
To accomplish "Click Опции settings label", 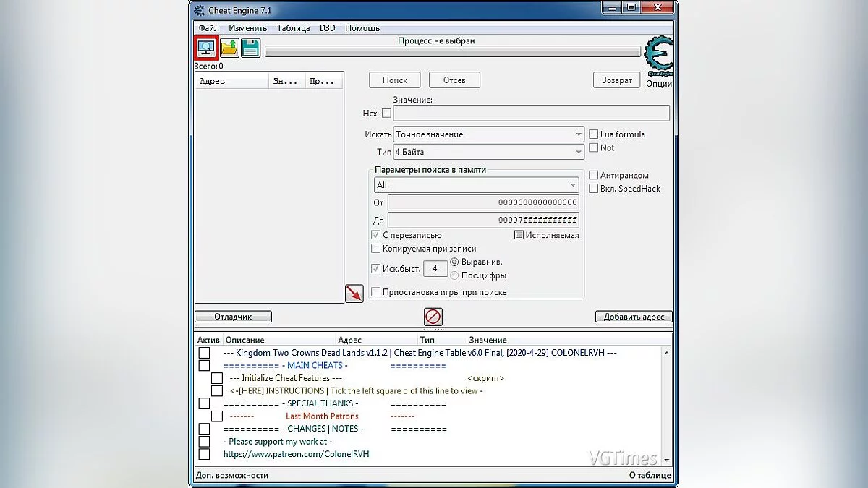I will click(x=659, y=84).
